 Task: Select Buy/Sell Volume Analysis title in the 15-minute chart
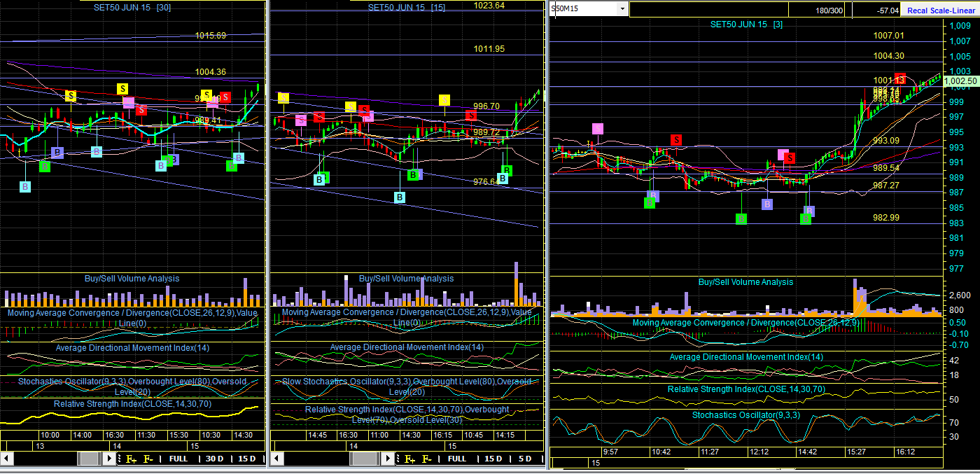point(406,279)
